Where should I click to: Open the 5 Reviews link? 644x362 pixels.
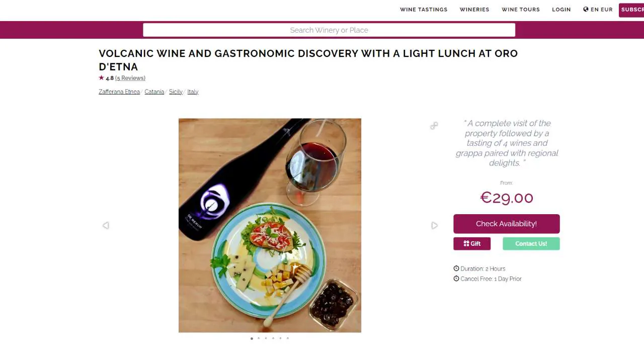[x=130, y=78]
